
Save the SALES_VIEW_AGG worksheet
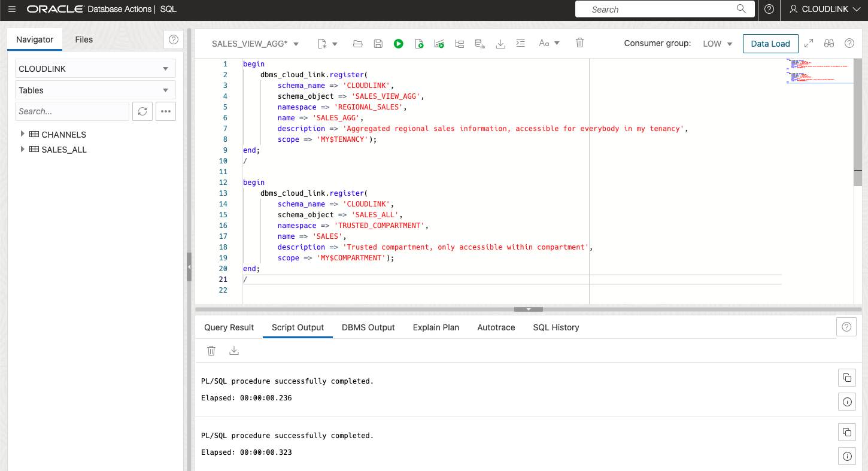[x=378, y=42]
